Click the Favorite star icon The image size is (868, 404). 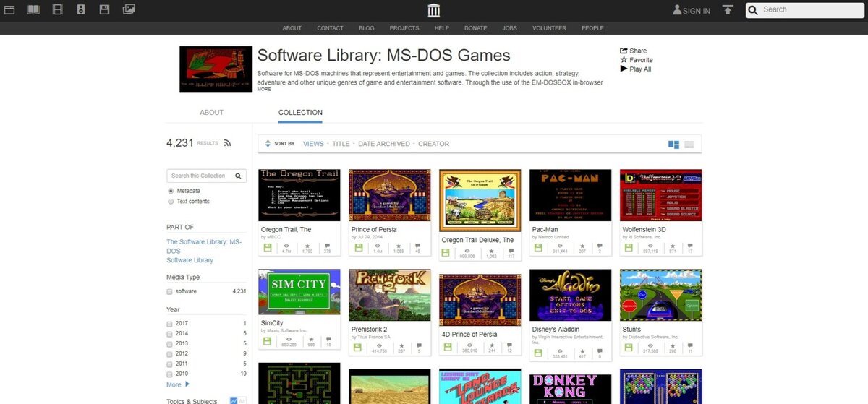[x=624, y=60]
